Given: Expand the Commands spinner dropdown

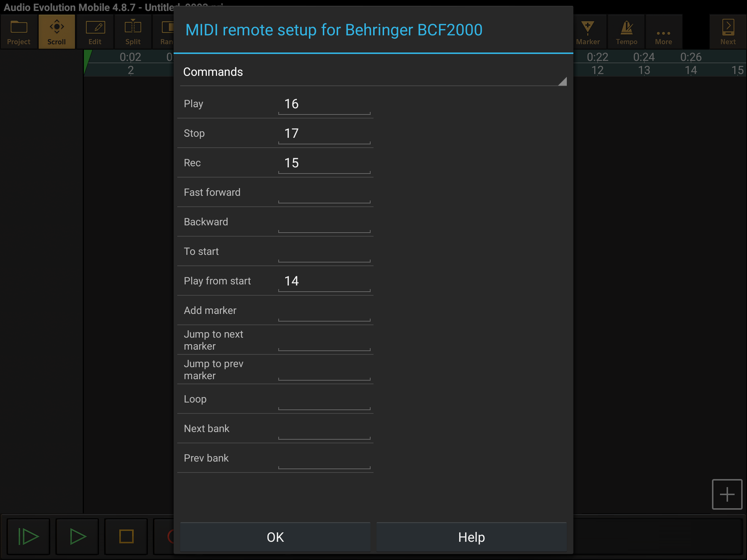Looking at the screenshot, I should pyautogui.click(x=373, y=72).
